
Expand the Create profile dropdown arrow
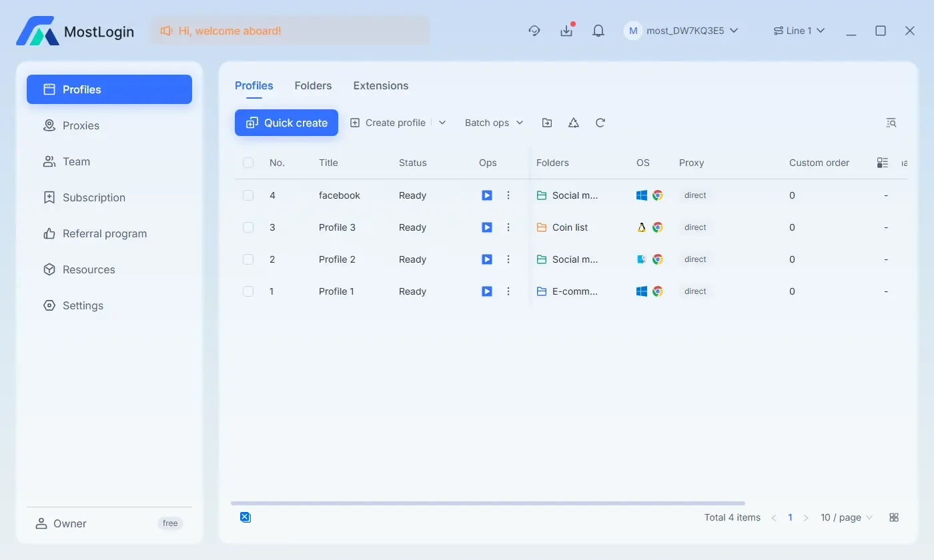[442, 123]
